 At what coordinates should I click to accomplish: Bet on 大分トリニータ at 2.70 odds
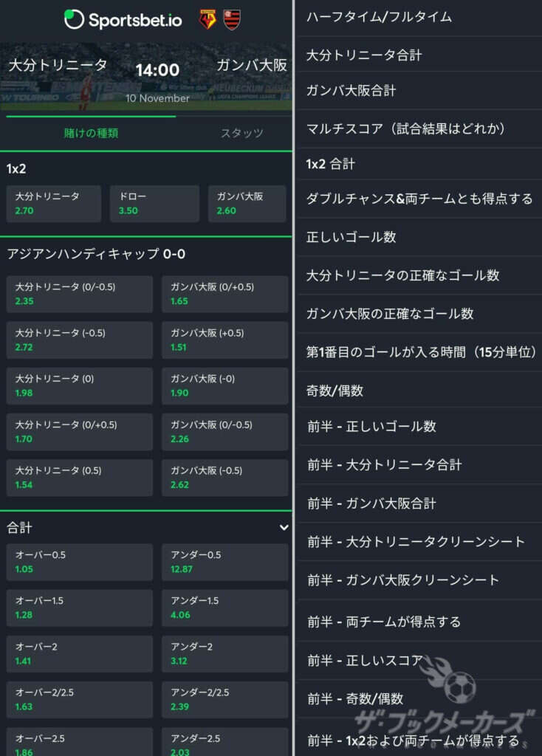pos(53,204)
